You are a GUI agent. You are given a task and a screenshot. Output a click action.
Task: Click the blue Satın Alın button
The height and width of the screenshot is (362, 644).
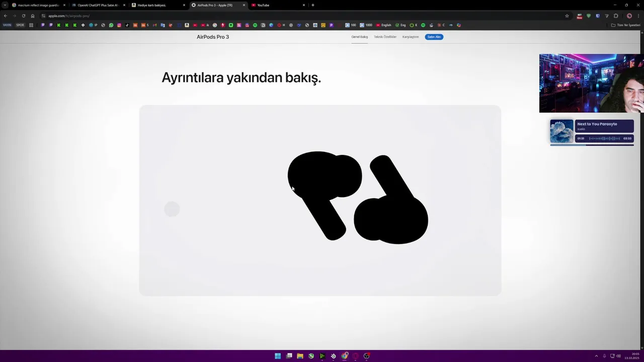[x=434, y=37]
